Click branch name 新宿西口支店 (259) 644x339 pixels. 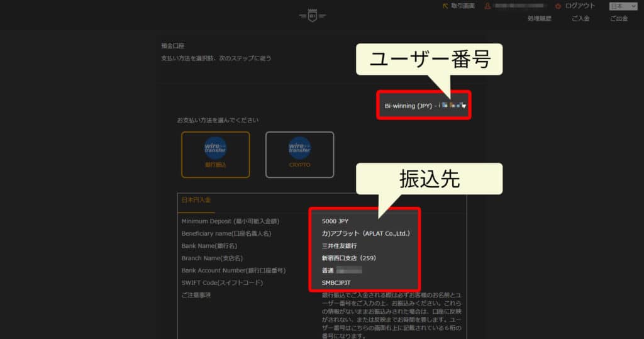[x=348, y=258]
